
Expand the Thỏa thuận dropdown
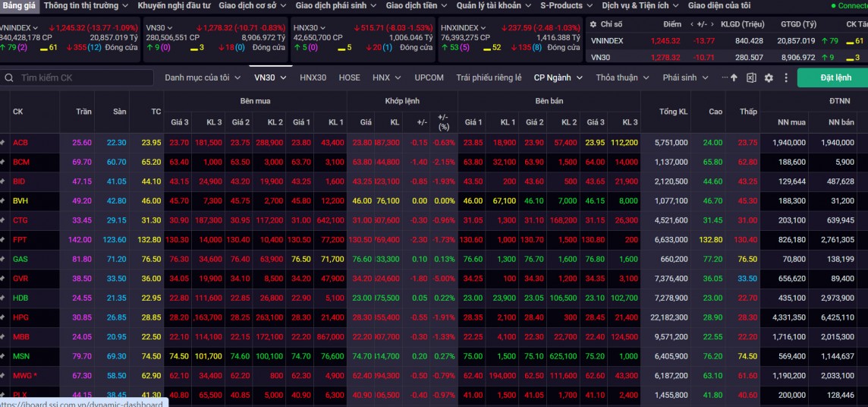click(x=621, y=77)
